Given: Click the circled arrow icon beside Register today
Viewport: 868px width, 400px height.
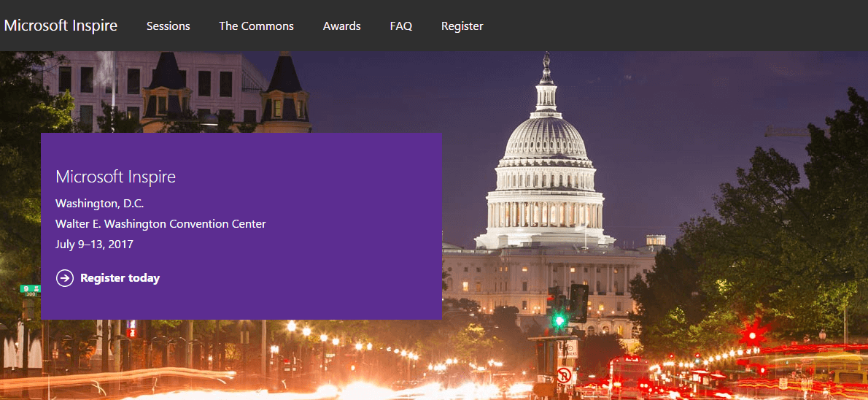Looking at the screenshot, I should (65, 278).
